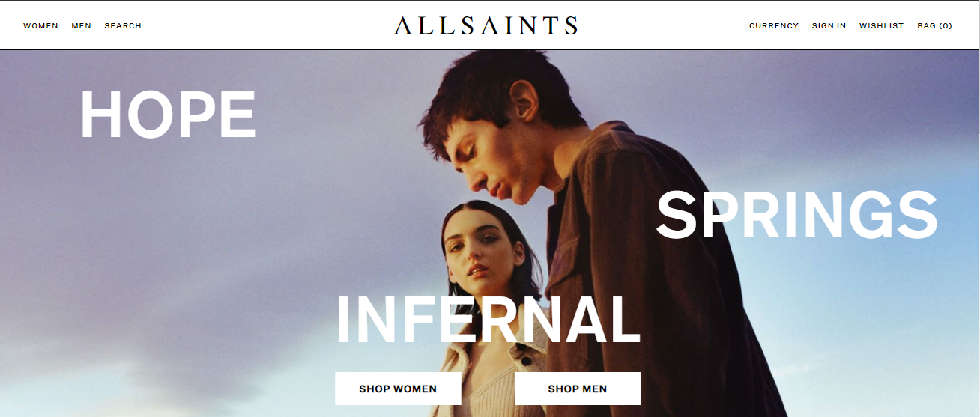Click the SHOP MEN button
980x417 pixels.
578,389
